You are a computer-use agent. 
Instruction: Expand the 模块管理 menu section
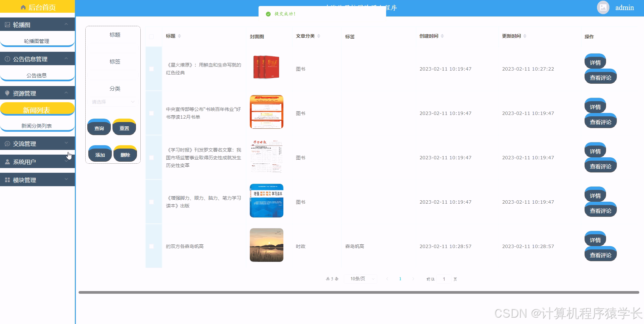pos(66,179)
